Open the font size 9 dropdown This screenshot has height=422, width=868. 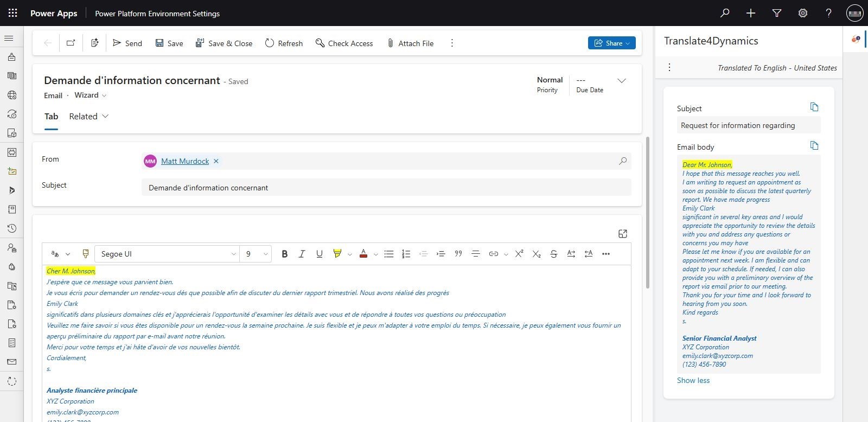coord(256,254)
